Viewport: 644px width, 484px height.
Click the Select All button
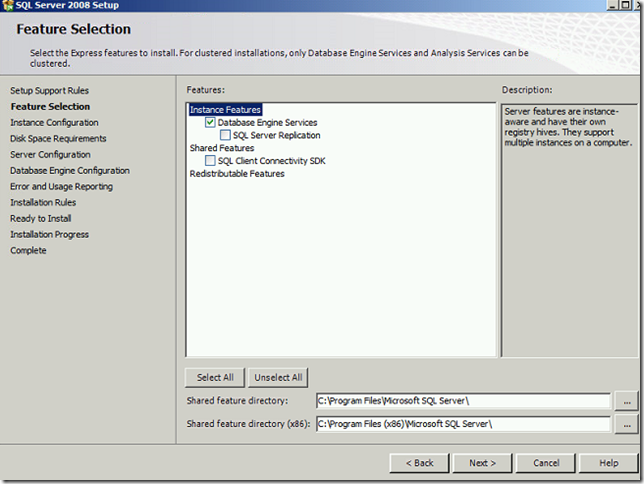(215, 378)
